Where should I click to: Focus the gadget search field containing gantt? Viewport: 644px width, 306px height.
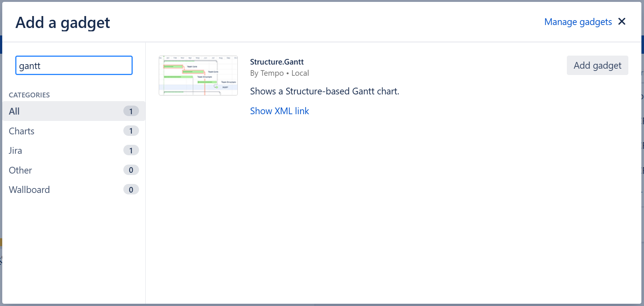point(74,65)
